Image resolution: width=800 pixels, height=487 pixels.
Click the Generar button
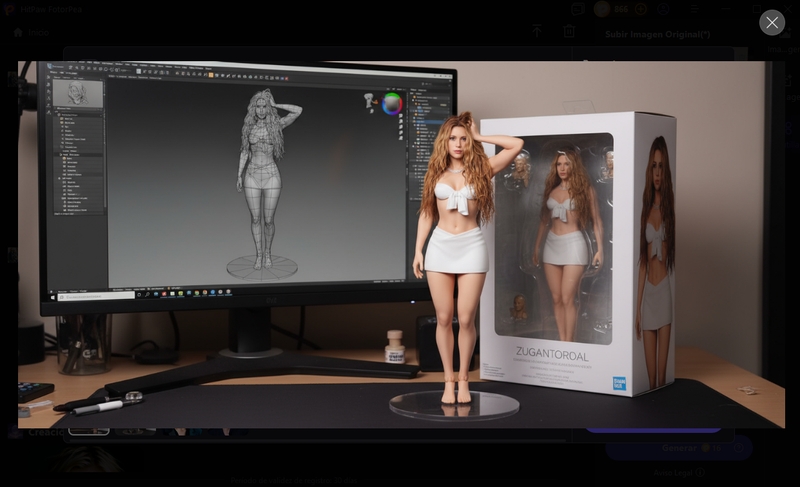[679, 448]
